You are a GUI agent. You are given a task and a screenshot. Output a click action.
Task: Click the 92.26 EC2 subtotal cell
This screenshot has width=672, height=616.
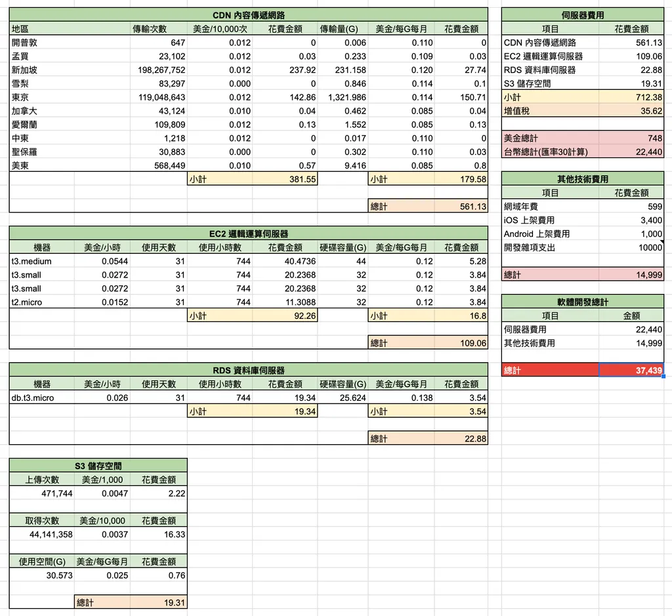285,316
